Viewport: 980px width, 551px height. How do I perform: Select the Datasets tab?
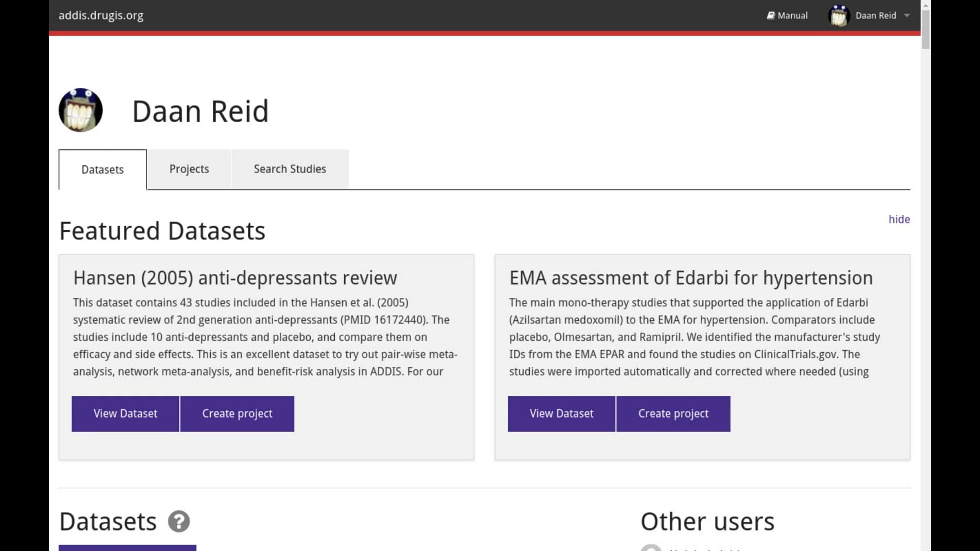coord(102,170)
